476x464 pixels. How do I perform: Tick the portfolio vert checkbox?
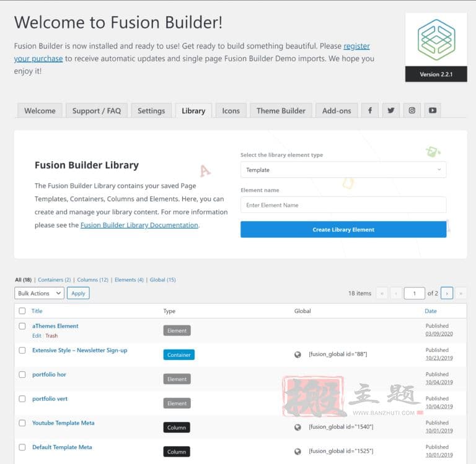click(22, 399)
